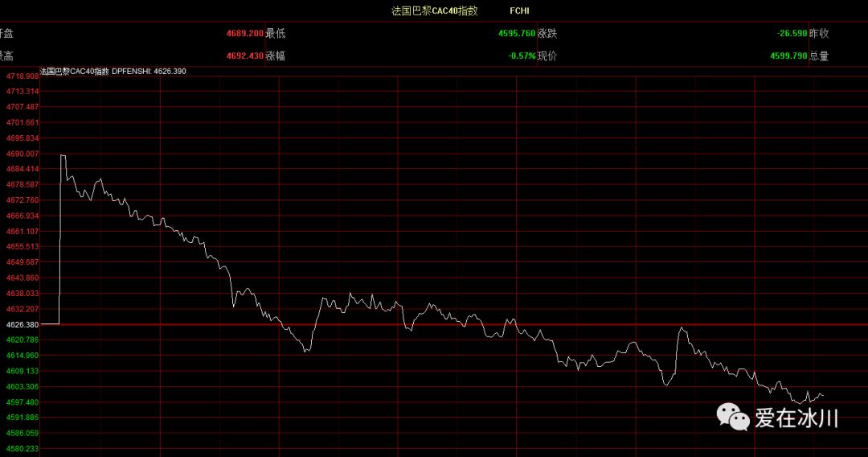The image size is (868, 457).
Task: Select the change value -26.590
Action: click(x=792, y=33)
